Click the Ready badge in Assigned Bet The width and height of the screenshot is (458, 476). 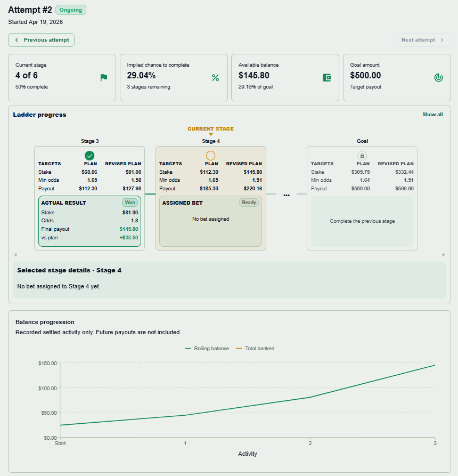tap(249, 203)
